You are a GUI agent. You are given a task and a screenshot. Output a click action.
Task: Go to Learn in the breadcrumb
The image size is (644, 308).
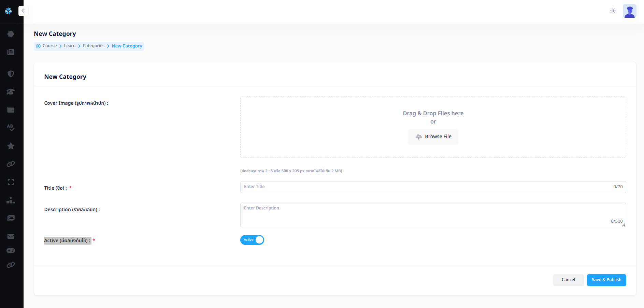point(70,46)
